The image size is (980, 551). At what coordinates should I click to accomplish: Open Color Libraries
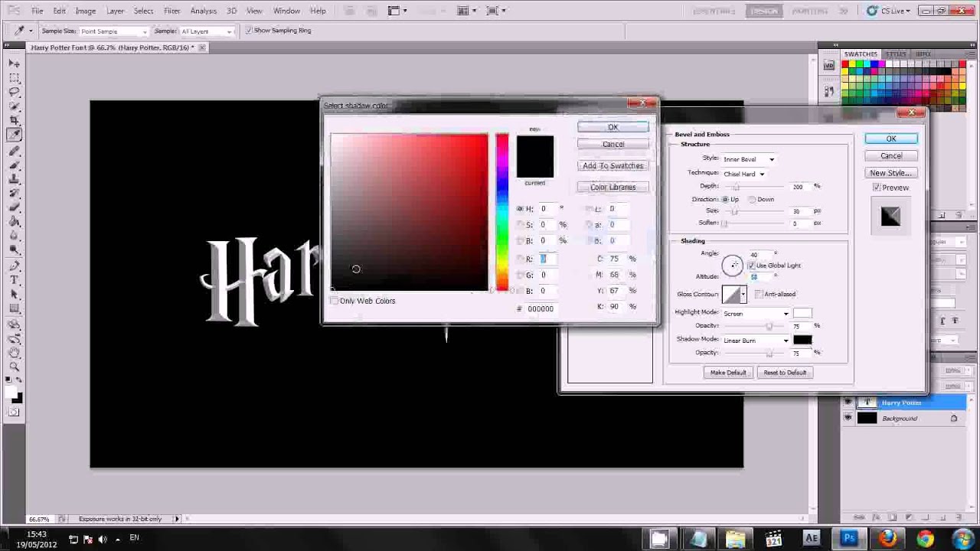612,187
